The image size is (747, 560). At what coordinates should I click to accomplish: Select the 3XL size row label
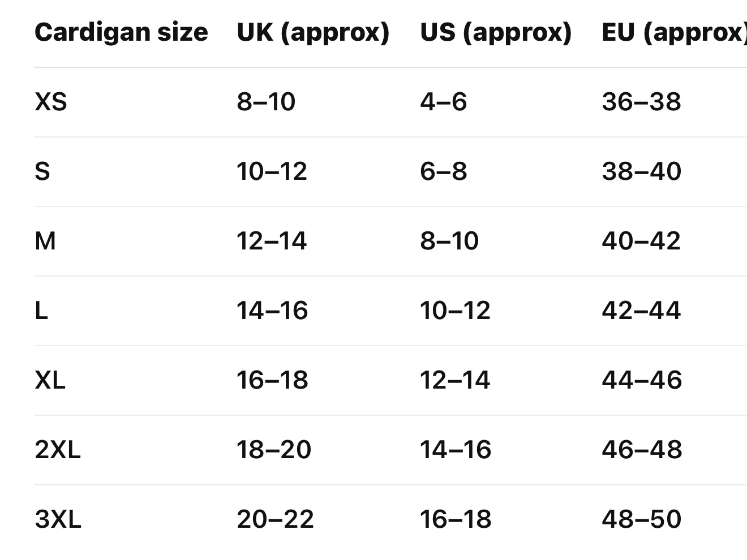(x=58, y=519)
